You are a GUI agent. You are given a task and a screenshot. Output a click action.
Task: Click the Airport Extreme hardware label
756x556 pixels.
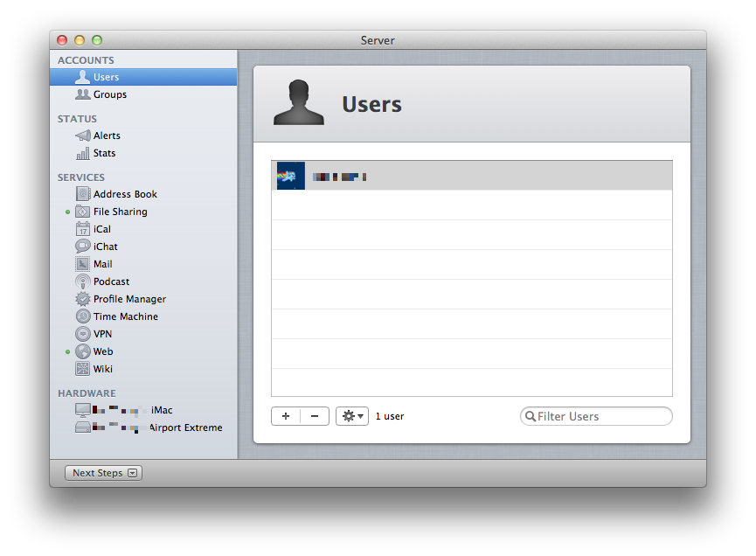(186, 427)
